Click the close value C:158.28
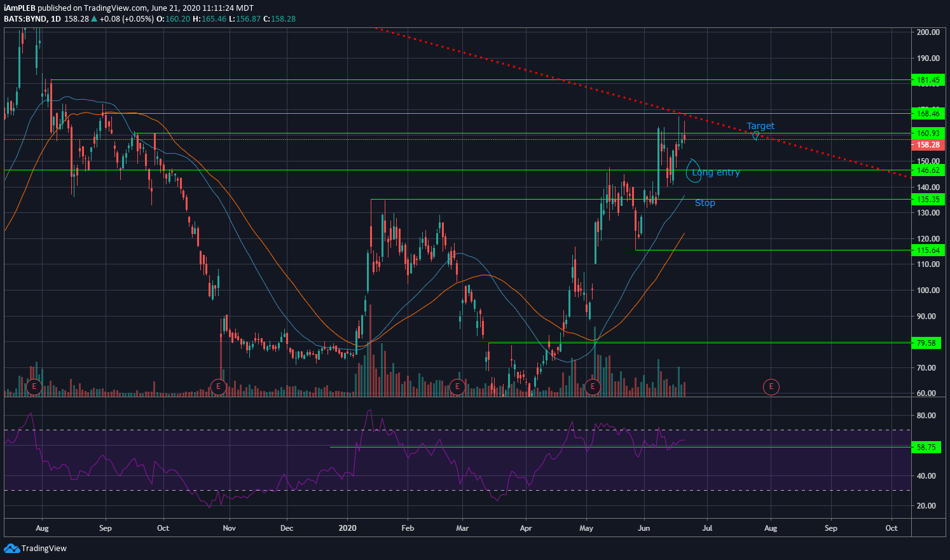This screenshot has width=950, height=560. click(280, 19)
